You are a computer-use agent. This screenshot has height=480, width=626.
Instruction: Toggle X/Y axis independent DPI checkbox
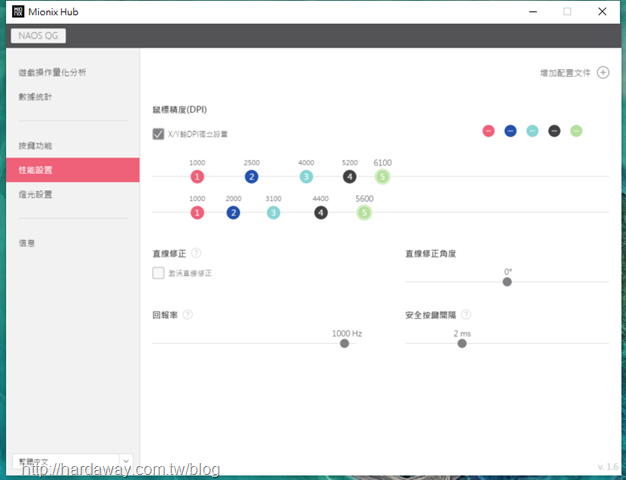[x=158, y=134]
